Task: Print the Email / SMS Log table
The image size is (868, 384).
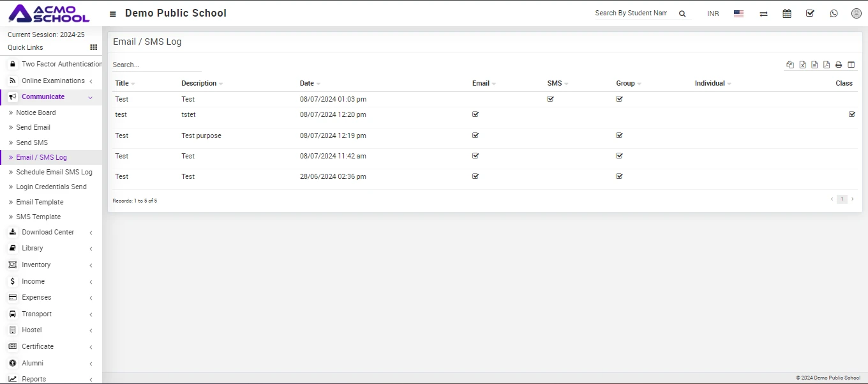Action: (x=839, y=65)
